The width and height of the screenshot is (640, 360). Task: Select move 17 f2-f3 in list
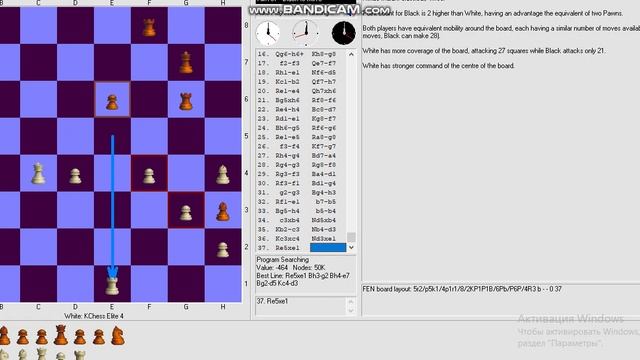pyautogui.click(x=289, y=63)
